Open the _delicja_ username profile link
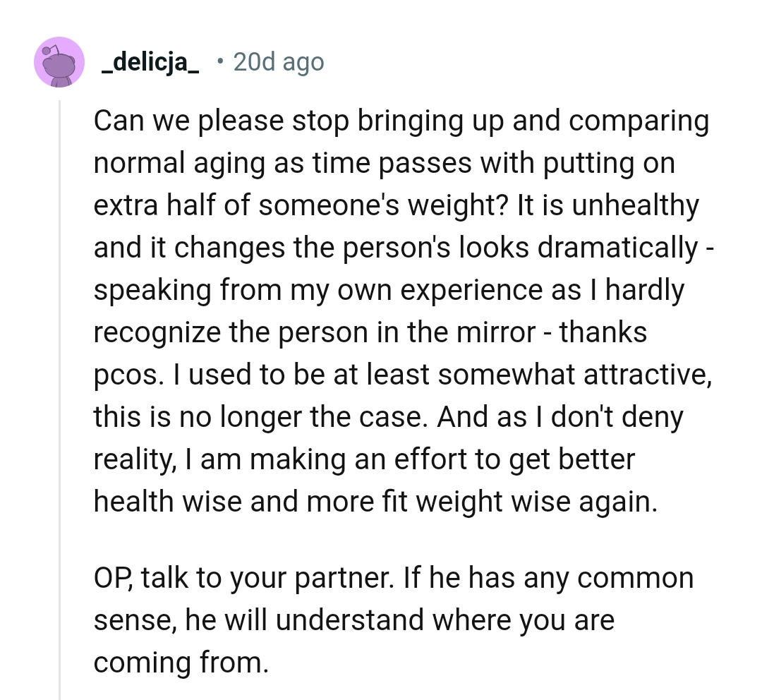The width and height of the screenshot is (762, 700). point(150,63)
